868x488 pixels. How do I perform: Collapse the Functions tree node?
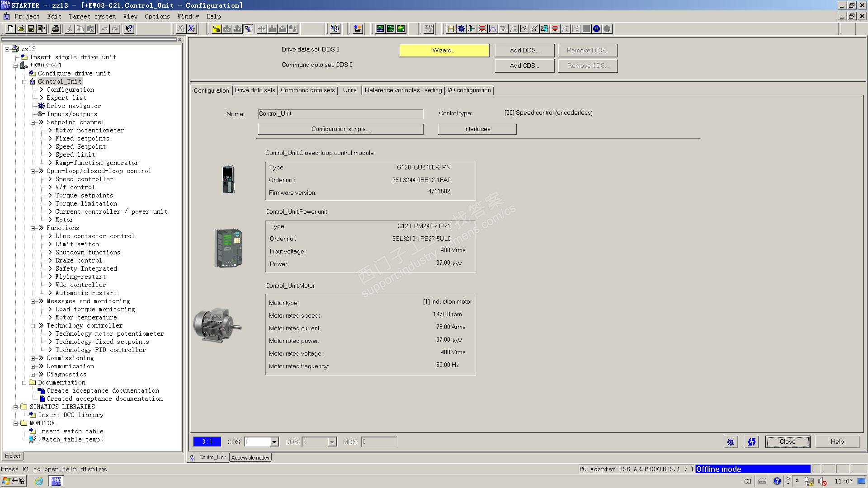33,228
